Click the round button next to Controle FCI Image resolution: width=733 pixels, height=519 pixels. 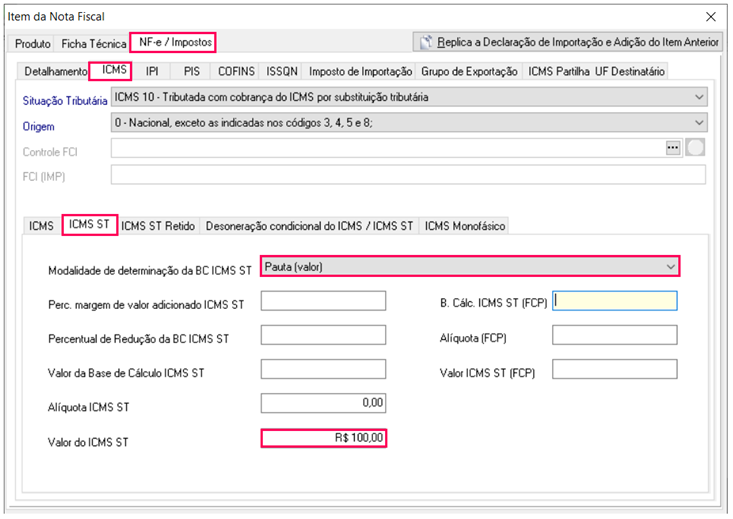pyautogui.click(x=695, y=148)
